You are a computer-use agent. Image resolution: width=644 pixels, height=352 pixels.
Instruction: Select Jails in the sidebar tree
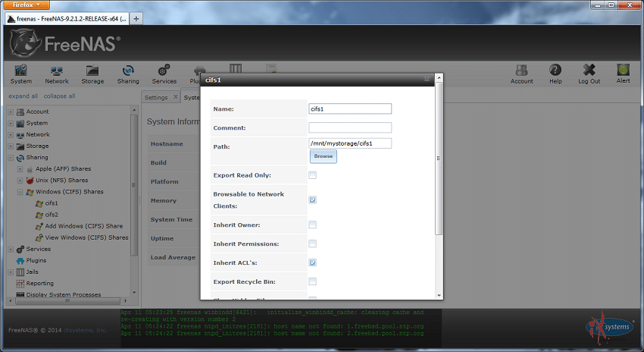tap(32, 272)
